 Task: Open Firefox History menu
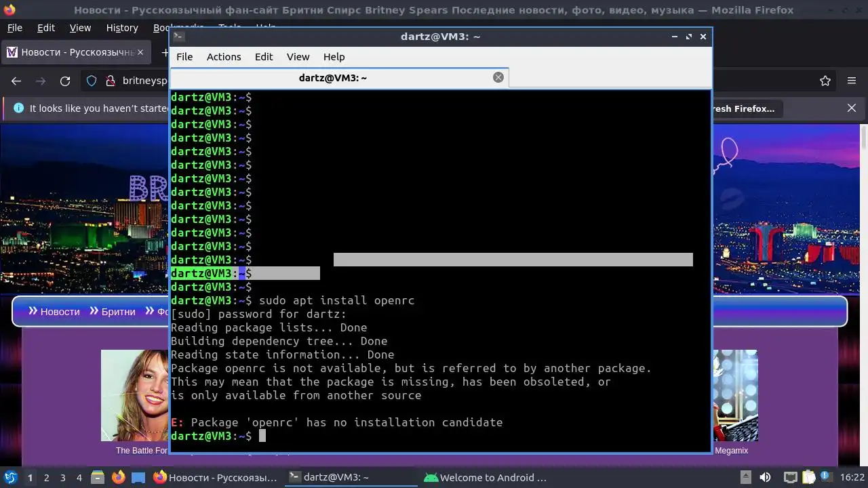coord(122,28)
